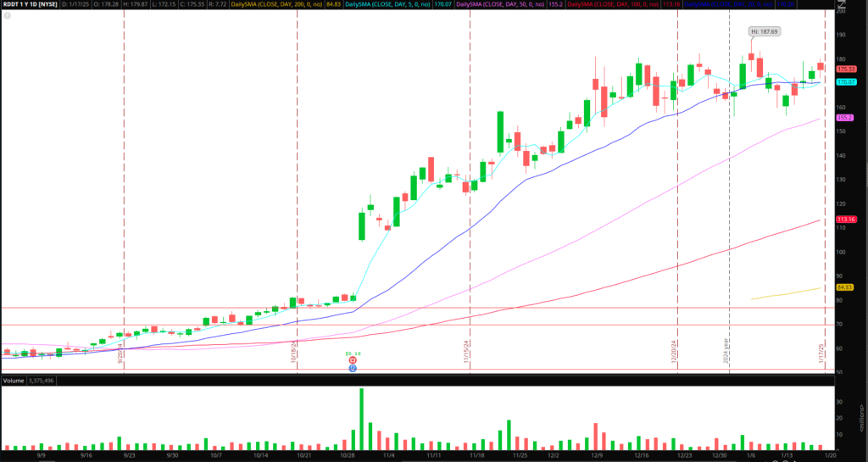The image size is (868, 462).
Task: Select the RDDT 1 Y 1D [NYSE] symbol label
Action: click(31, 4)
